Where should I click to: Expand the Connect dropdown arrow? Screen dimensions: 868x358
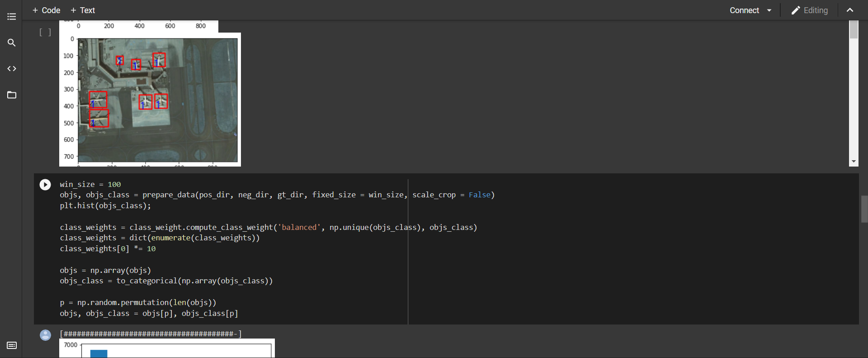769,10
